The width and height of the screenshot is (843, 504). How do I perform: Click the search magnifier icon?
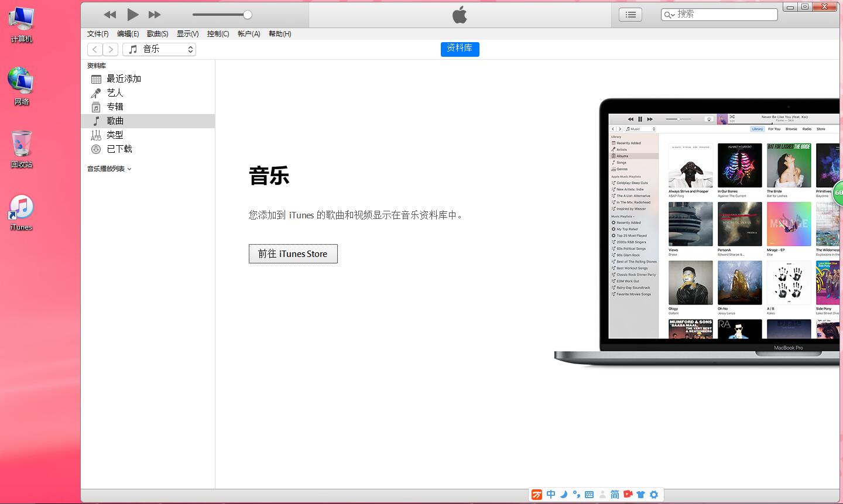point(669,15)
